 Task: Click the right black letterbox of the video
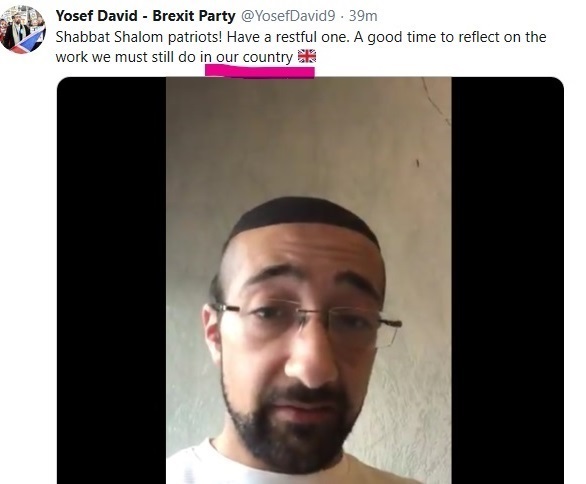point(508,280)
